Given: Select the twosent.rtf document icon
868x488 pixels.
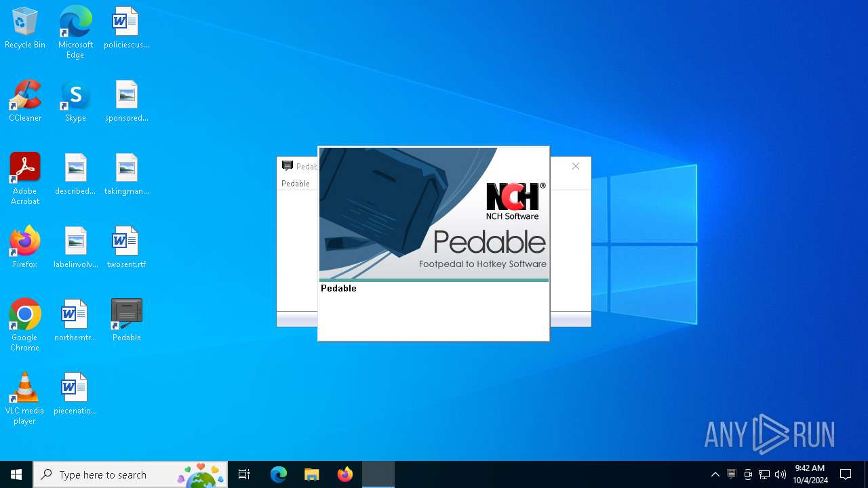Looking at the screenshot, I should coord(126,248).
